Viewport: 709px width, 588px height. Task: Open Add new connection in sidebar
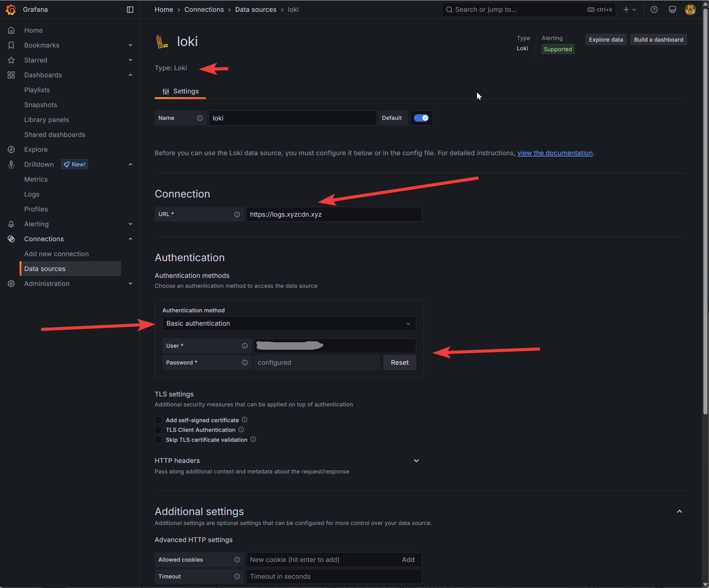[57, 254]
